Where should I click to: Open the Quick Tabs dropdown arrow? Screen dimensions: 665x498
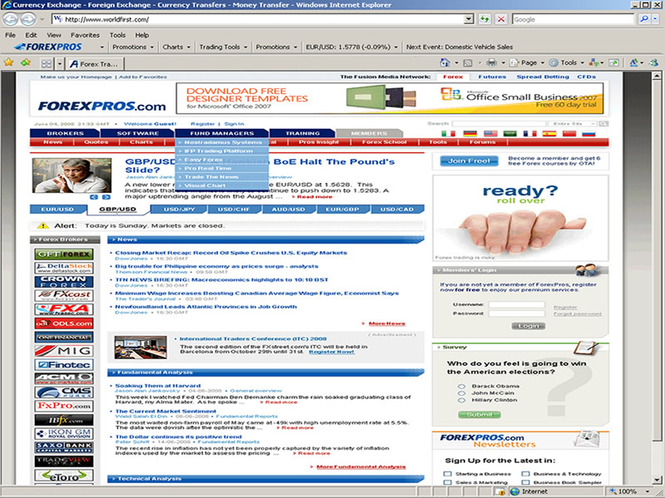click(59, 64)
